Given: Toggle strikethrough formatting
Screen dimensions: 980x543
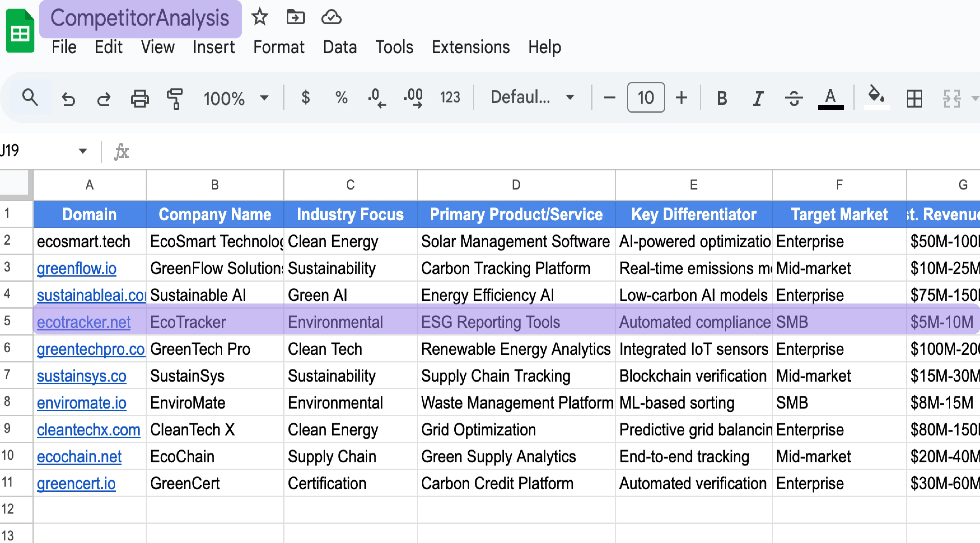Looking at the screenshot, I should [x=794, y=98].
